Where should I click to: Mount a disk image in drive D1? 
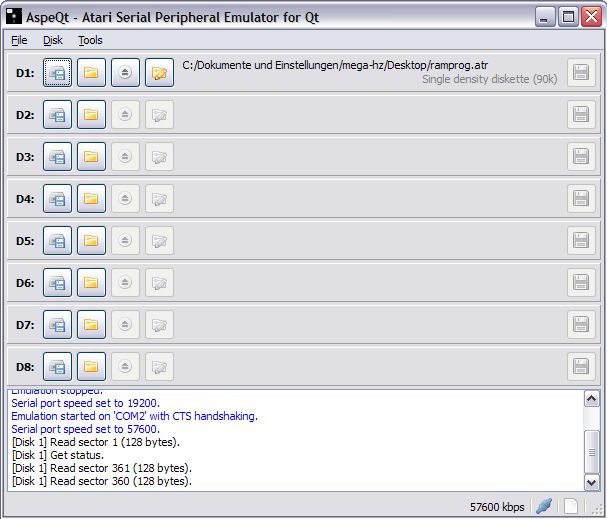[x=57, y=73]
